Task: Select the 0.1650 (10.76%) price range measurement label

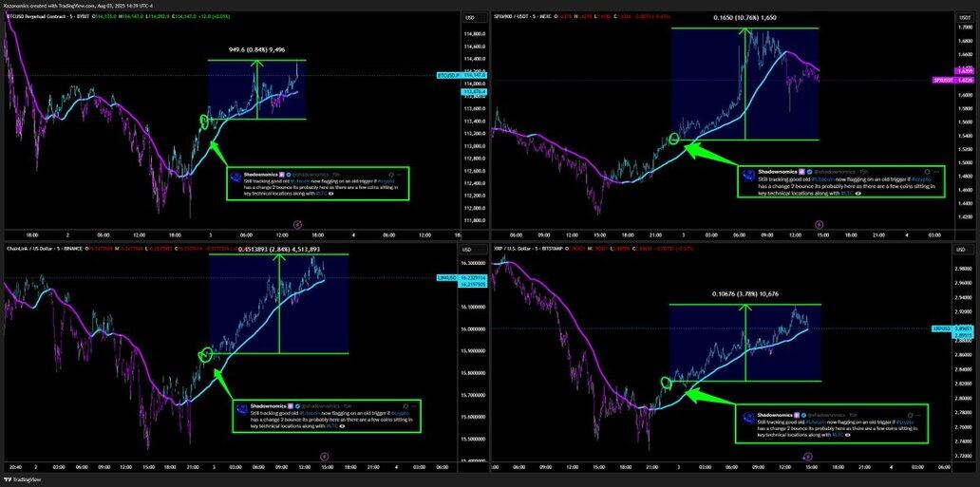Action: coord(744,17)
